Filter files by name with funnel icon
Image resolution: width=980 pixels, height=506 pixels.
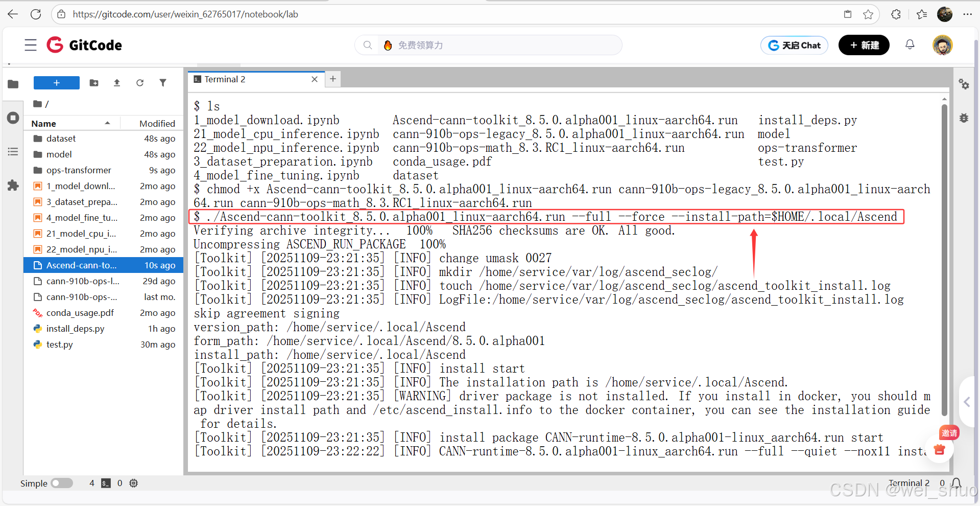pos(163,82)
